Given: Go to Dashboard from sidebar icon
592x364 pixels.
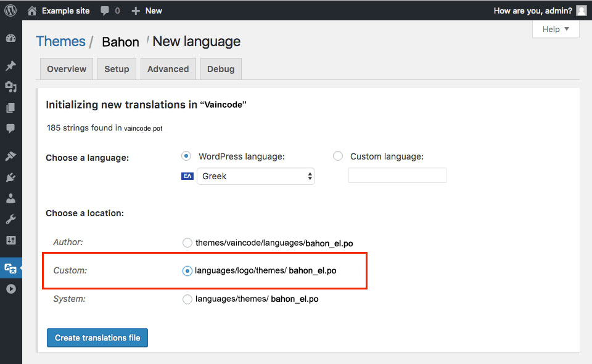Looking at the screenshot, I should [10, 38].
